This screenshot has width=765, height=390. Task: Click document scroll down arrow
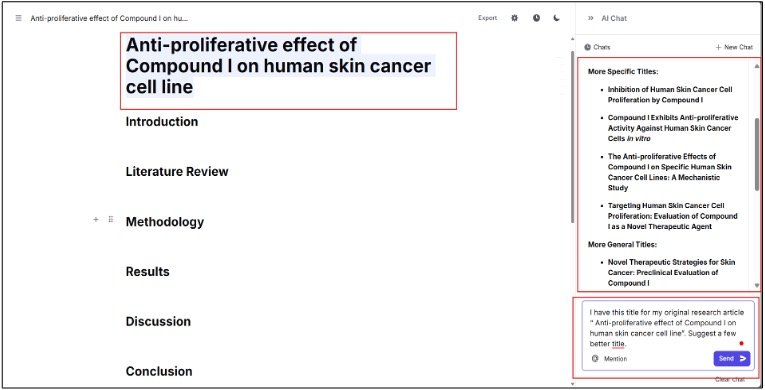tap(573, 384)
